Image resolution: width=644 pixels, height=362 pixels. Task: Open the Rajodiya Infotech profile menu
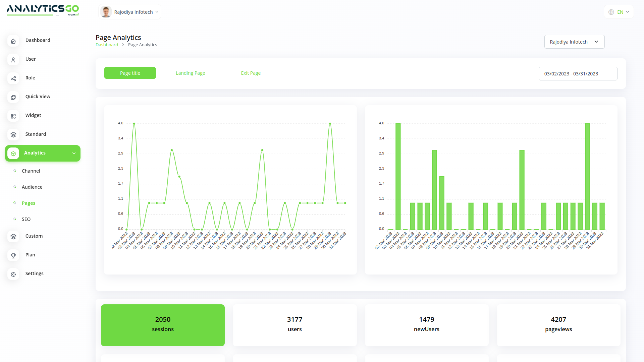[130, 12]
